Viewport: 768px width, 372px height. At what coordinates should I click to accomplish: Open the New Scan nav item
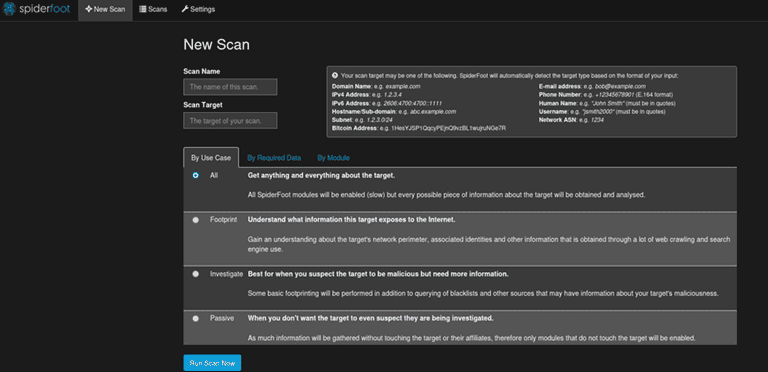tap(105, 9)
